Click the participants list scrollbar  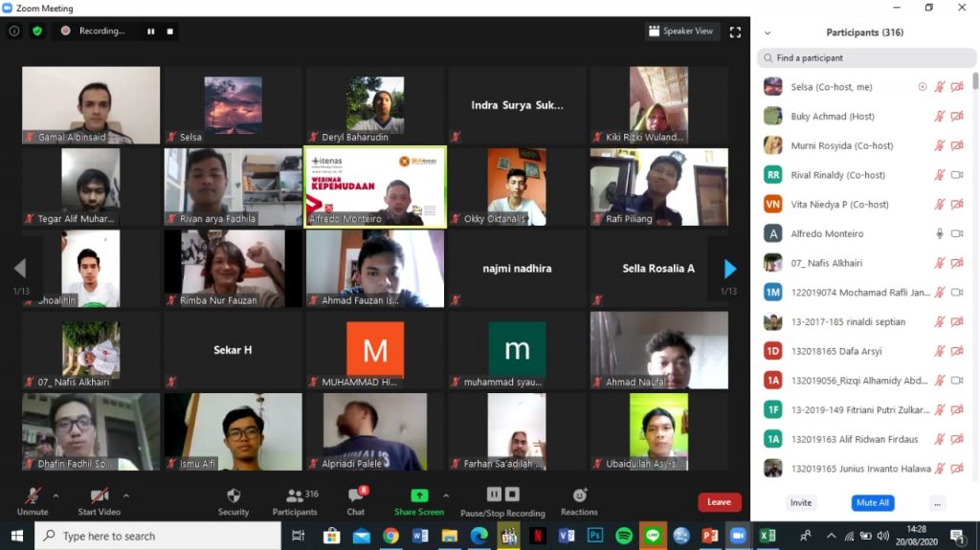tap(975, 81)
